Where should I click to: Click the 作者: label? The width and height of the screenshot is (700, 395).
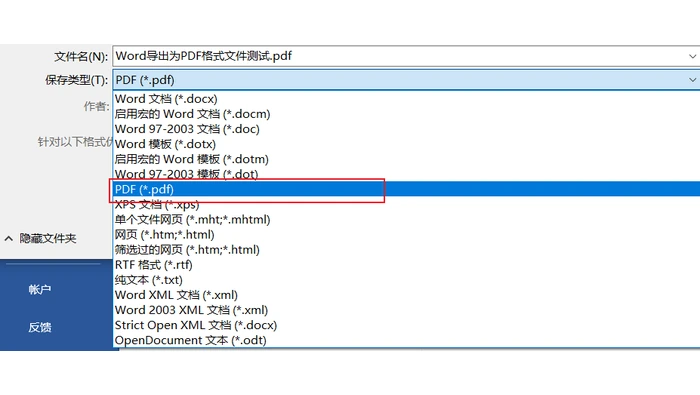tap(96, 106)
